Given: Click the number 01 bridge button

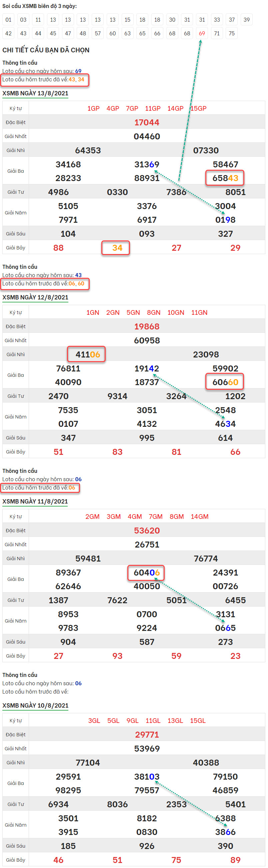Looking at the screenshot, I should (8, 20).
